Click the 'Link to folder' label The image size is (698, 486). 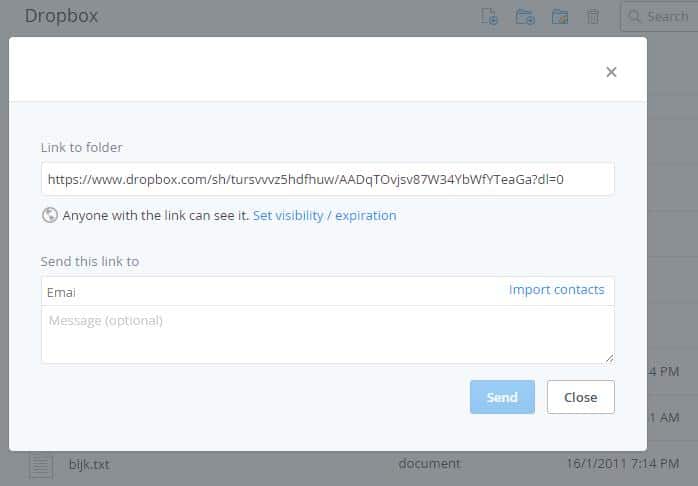pyautogui.click(x=81, y=147)
